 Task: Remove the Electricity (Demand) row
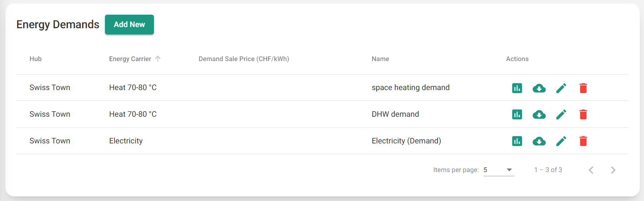pyautogui.click(x=583, y=141)
